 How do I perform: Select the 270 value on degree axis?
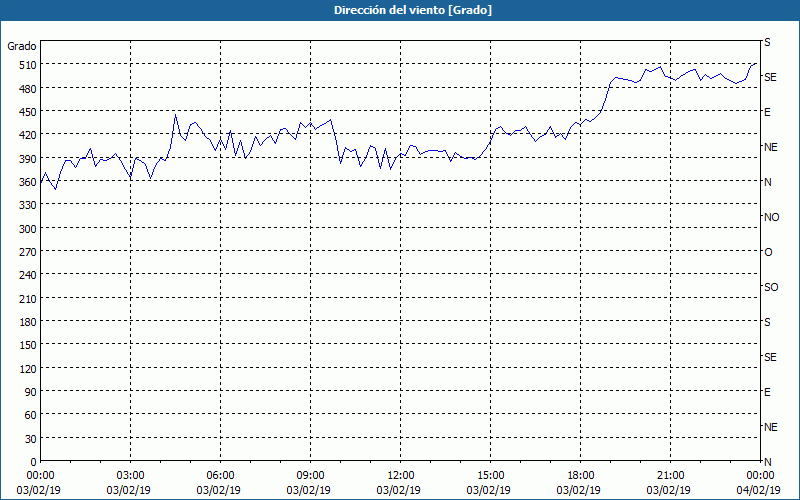29,252
